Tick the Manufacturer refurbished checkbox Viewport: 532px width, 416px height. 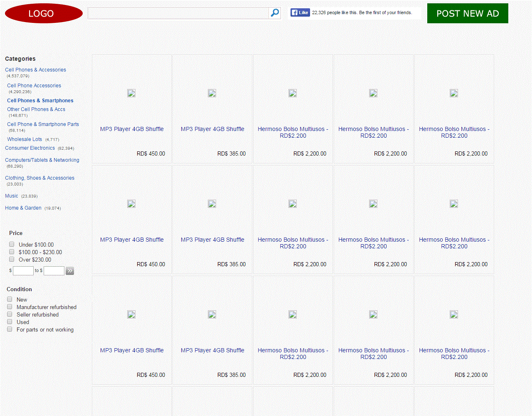pos(10,307)
